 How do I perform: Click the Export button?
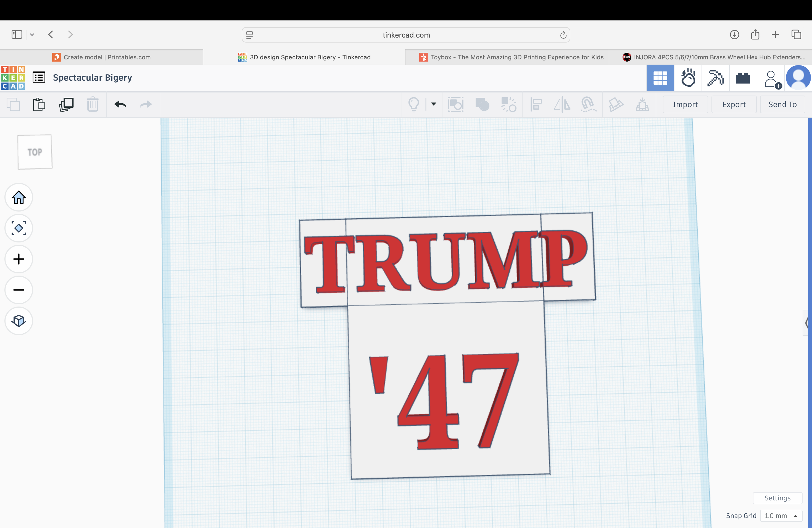[734, 104]
